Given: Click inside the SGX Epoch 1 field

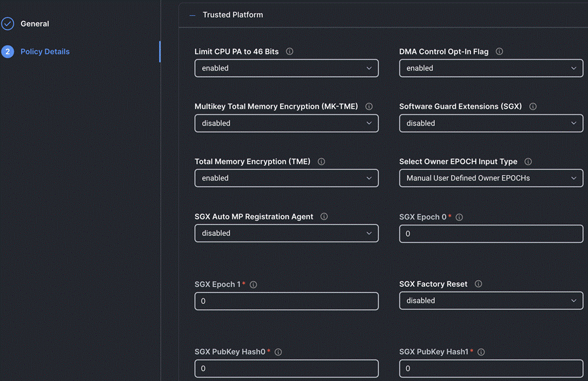Looking at the screenshot, I should tap(286, 301).
